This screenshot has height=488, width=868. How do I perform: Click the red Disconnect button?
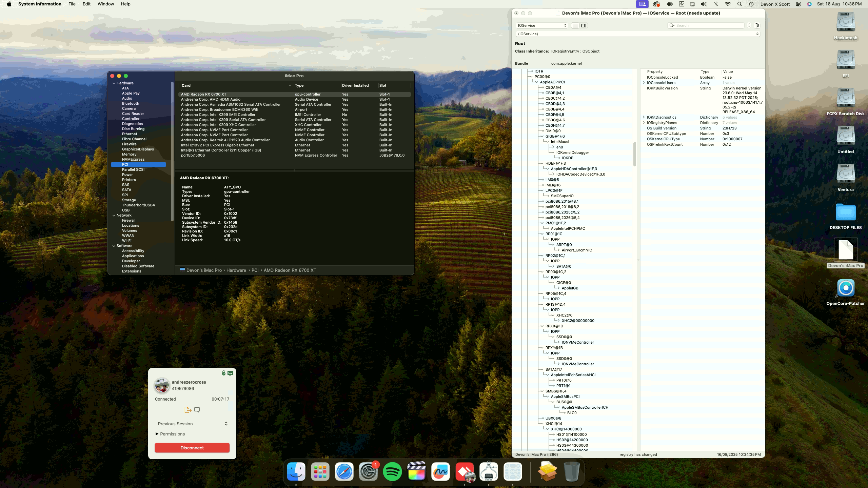click(192, 448)
